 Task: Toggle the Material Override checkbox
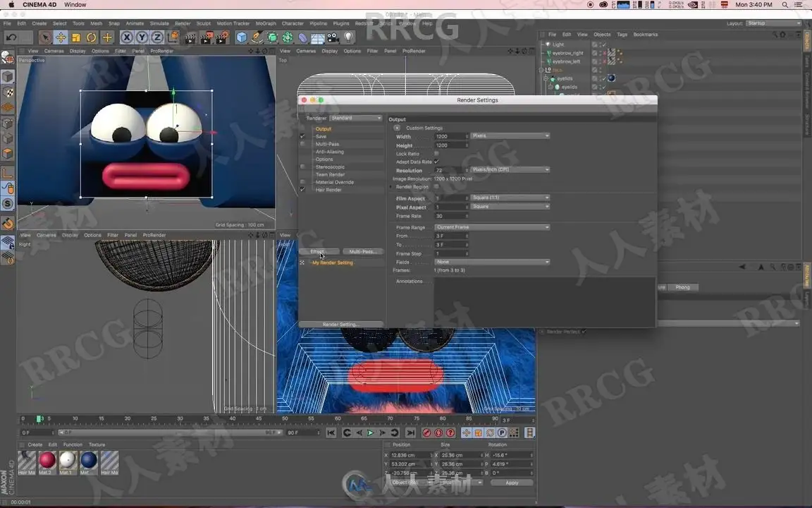(302, 182)
